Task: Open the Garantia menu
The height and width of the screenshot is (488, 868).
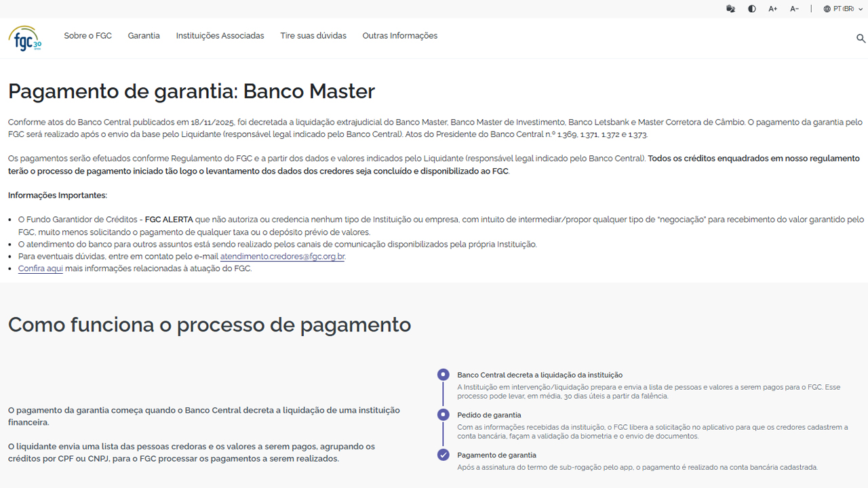Action: 144,36
